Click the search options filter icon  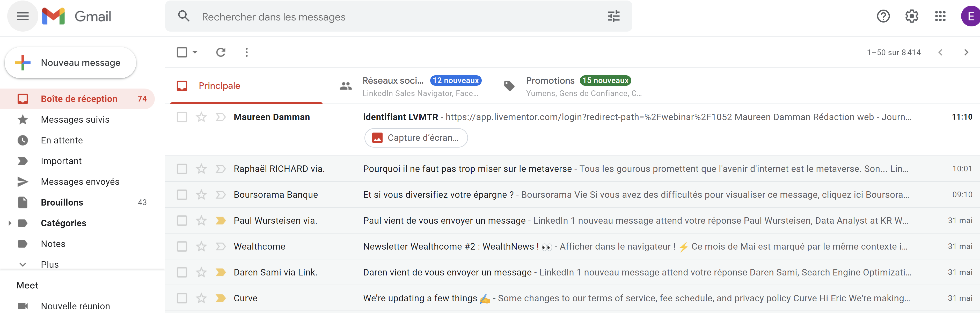pyautogui.click(x=613, y=16)
